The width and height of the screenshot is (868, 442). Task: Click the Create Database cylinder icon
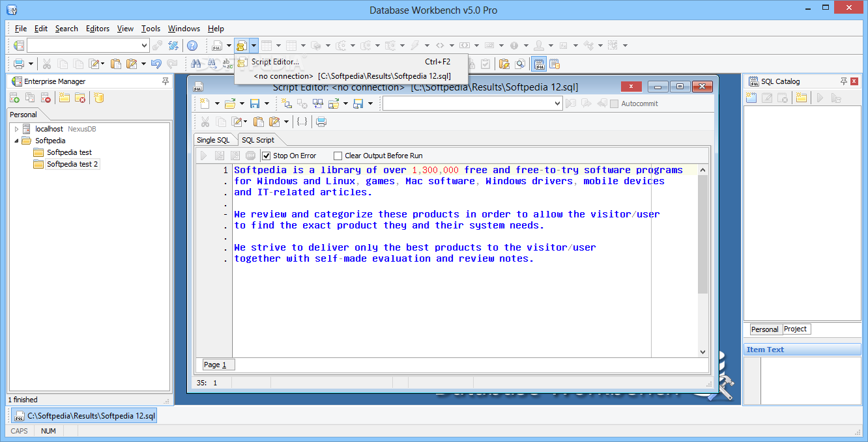98,98
